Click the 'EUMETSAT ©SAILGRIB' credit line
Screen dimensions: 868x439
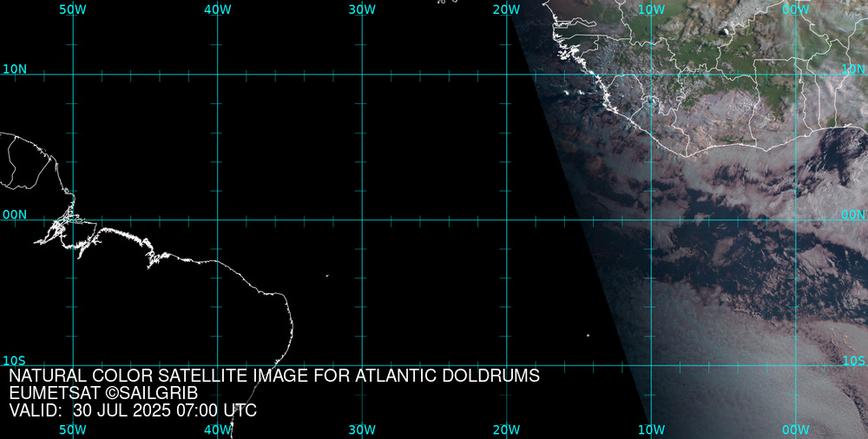[103, 393]
